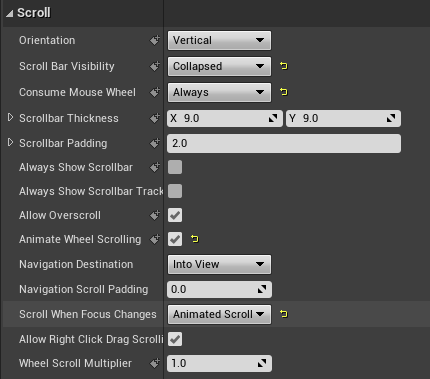Reset Consume Mouse Wheel to default
The image size is (430, 379).
(284, 92)
